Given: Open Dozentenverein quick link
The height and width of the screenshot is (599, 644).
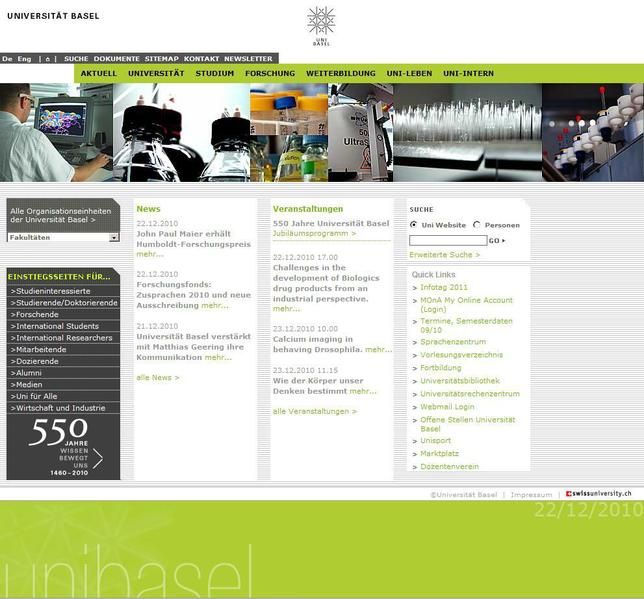Looking at the screenshot, I should click(449, 466).
